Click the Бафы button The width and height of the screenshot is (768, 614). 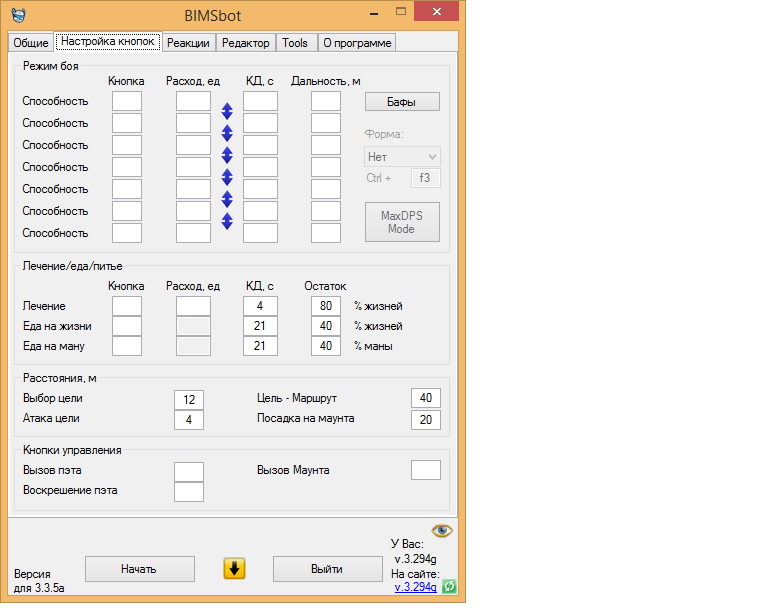402,101
